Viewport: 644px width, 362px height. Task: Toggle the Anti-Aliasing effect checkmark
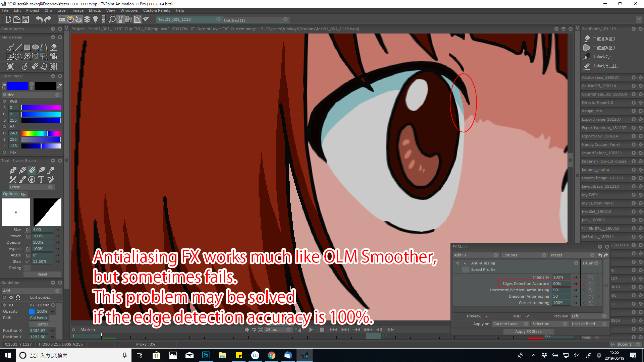[466, 263]
